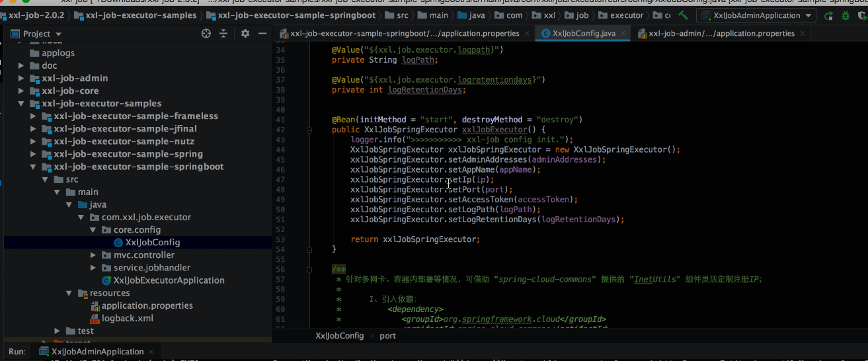Click the green Build hammer icon
Viewport: 868px width, 361px height.
(x=684, y=15)
